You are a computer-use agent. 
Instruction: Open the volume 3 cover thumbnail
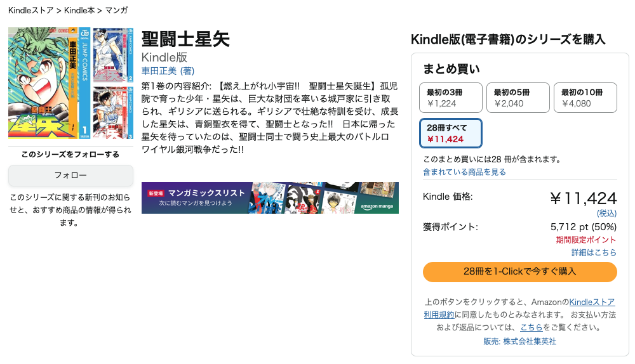[x=113, y=112]
